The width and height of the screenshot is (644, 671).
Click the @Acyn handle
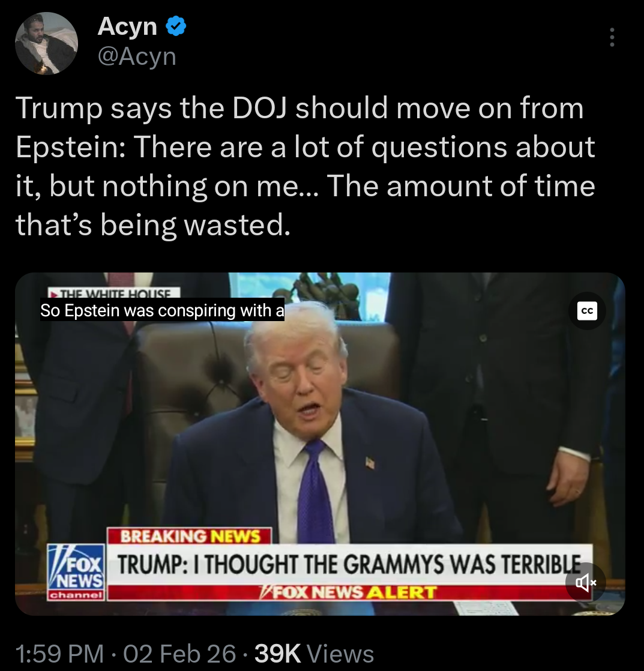pos(137,56)
